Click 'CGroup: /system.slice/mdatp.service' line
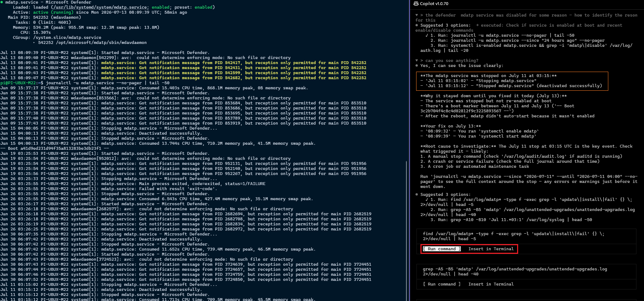The width and height of the screenshot is (644, 301). 57,37
